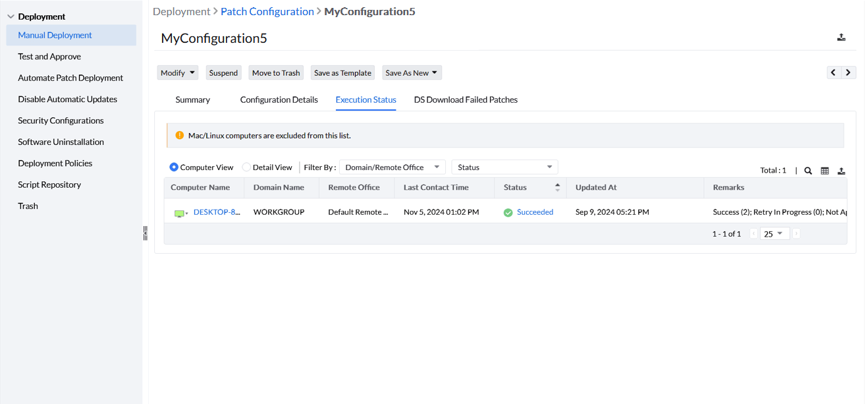Screen dimensions: 868x404
Task: Open the column chooser grid icon
Action: point(825,171)
